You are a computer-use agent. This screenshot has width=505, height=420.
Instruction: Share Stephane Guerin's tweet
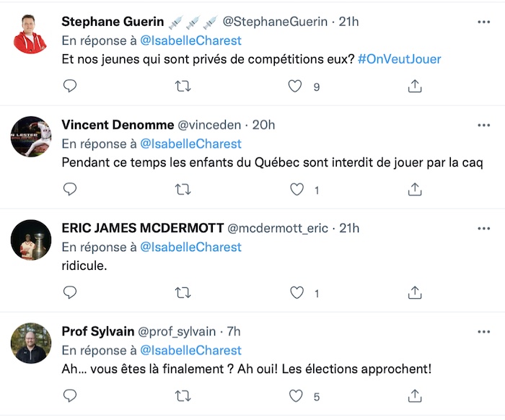click(415, 87)
